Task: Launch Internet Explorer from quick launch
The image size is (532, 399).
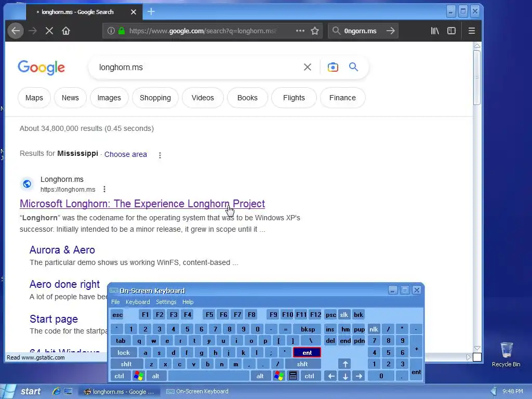Action: tap(56, 391)
